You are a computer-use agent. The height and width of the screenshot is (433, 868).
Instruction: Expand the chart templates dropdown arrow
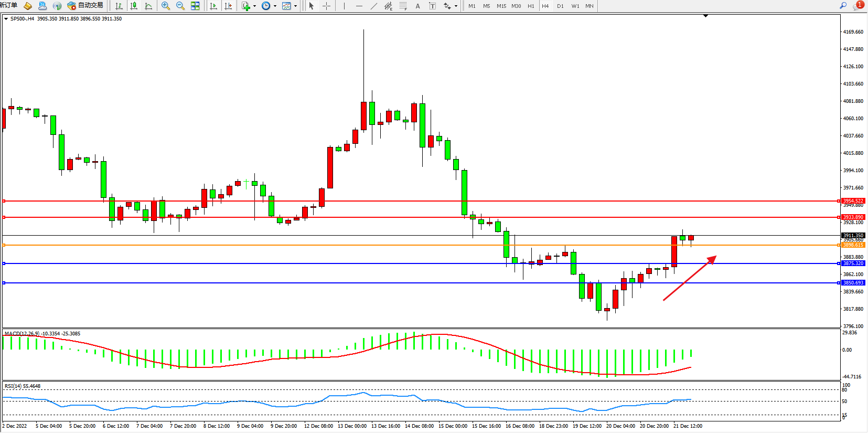pyautogui.click(x=295, y=6)
